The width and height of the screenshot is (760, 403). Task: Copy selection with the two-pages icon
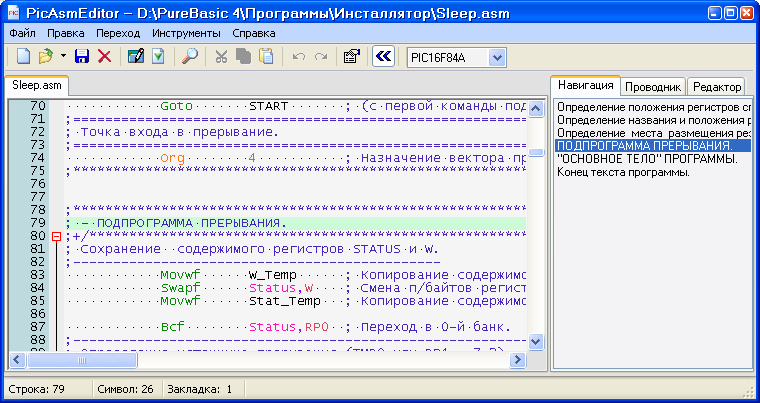click(x=243, y=57)
